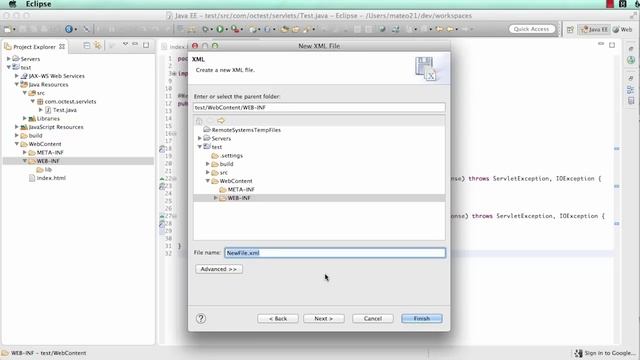Select com.octest.servlets package
Viewport: 640px width, 360px height.
70,101
